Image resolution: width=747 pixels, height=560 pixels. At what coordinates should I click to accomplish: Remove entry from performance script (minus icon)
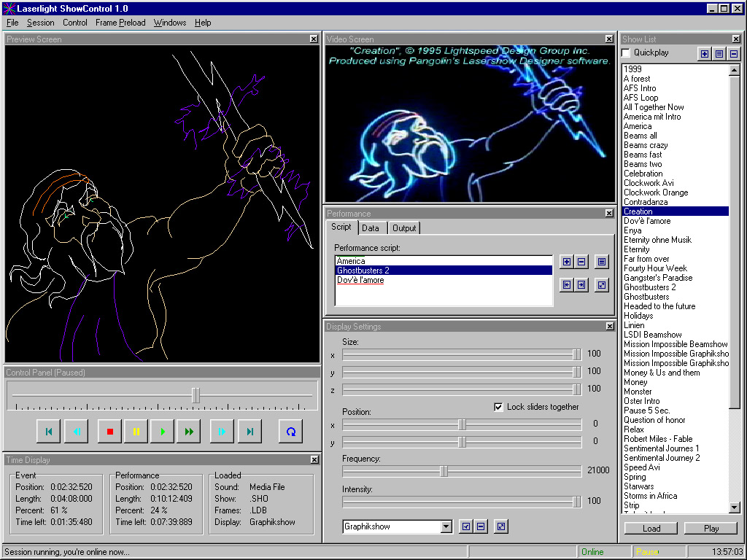click(x=581, y=262)
